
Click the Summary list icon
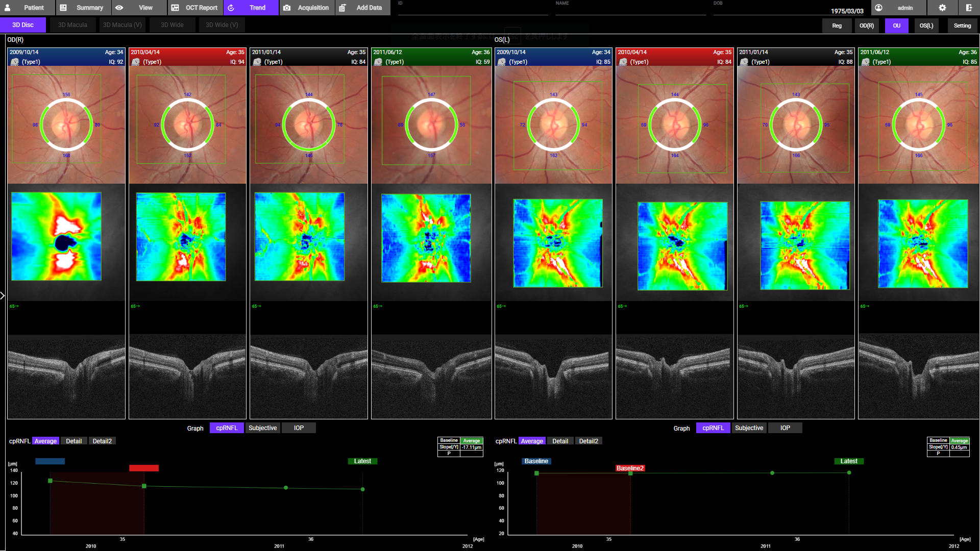pyautogui.click(x=63, y=8)
